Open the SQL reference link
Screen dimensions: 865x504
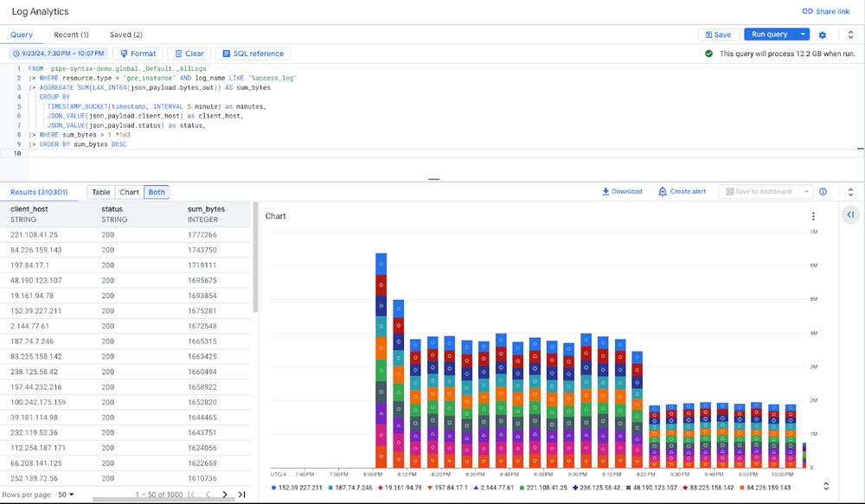pyautogui.click(x=253, y=54)
